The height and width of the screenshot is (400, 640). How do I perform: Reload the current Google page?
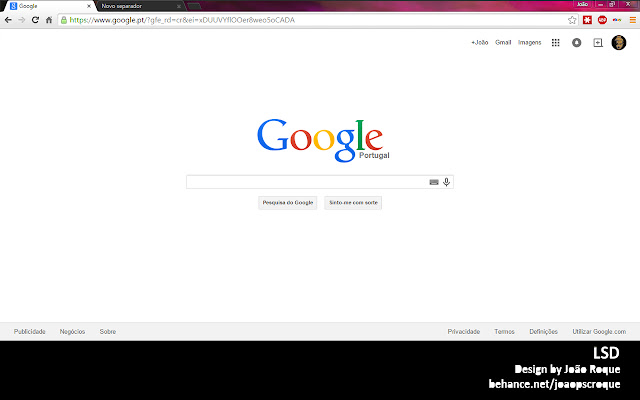click(35, 20)
